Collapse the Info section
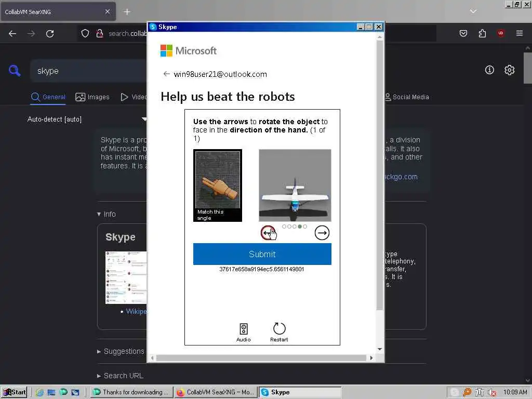This screenshot has height=399, width=532. coord(106,214)
